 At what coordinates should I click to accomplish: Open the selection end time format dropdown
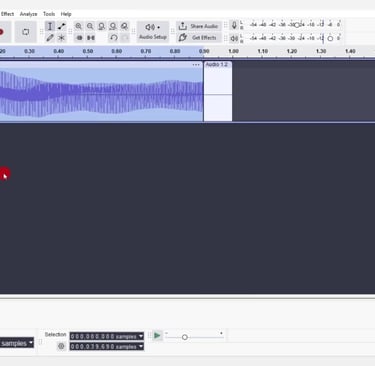141,347
